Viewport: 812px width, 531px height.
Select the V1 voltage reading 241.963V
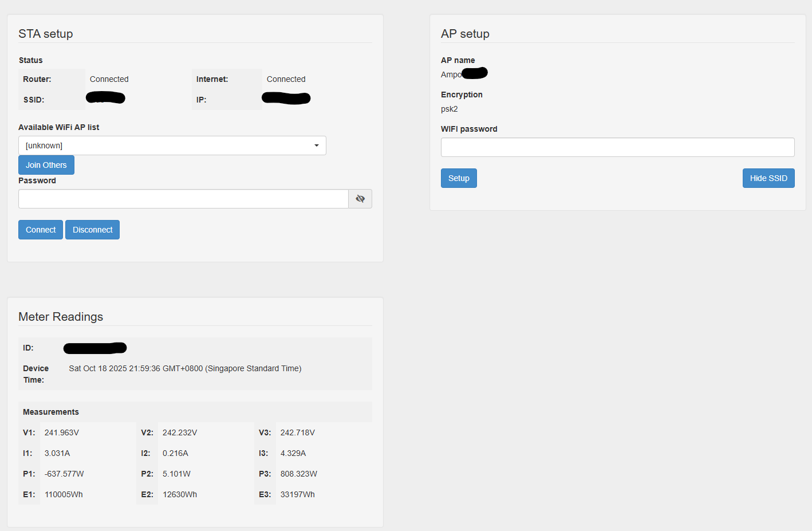[62, 432]
